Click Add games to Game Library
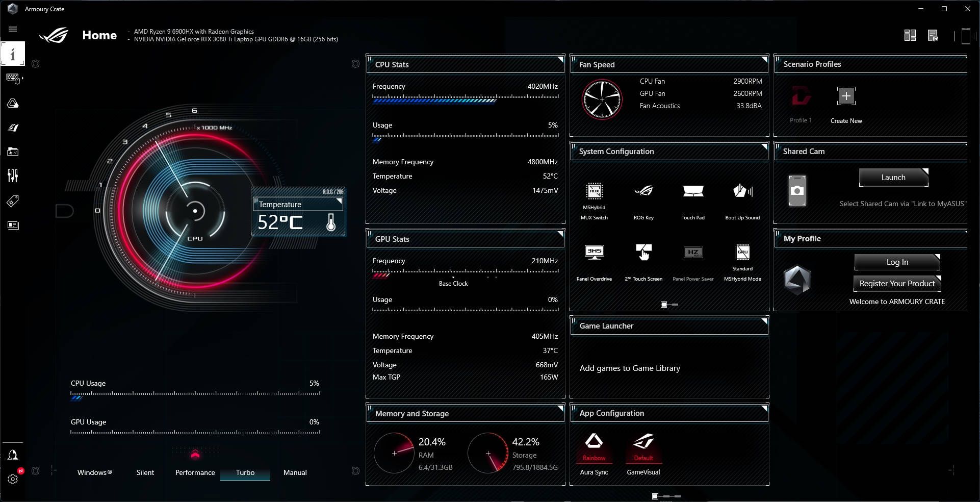Viewport: 980px width, 502px height. click(630, 368)
